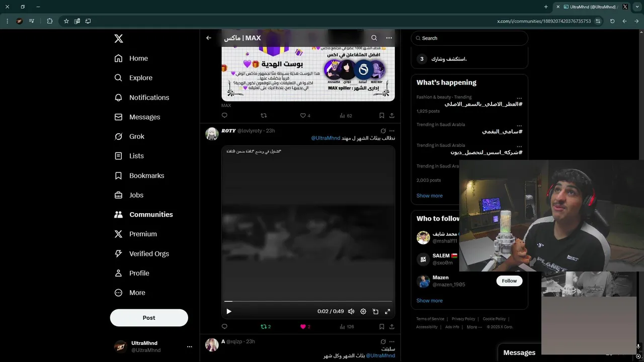View analytics of ROTY post (126 views)
Image resolution: width=644 pixels, height=362 pixels.
pos(347,326)
